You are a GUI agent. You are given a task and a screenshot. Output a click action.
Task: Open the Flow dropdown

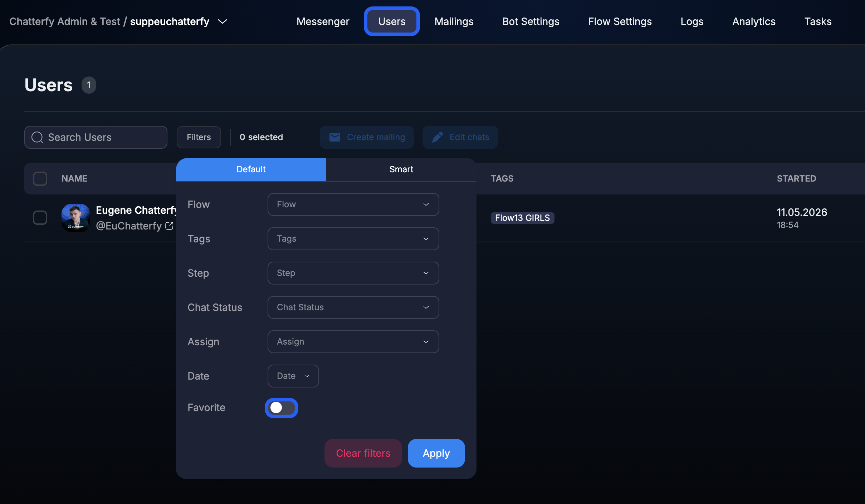(x=353, y=204)
